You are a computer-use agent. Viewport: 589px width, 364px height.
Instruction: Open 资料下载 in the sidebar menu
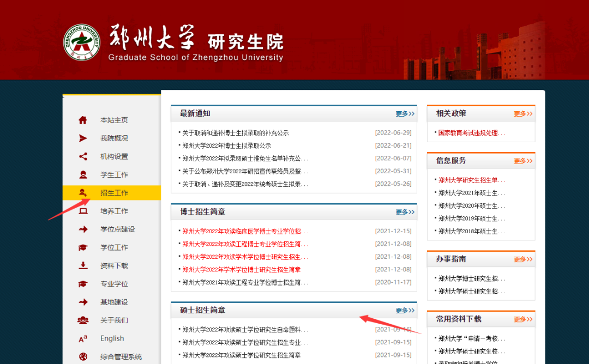114,266
